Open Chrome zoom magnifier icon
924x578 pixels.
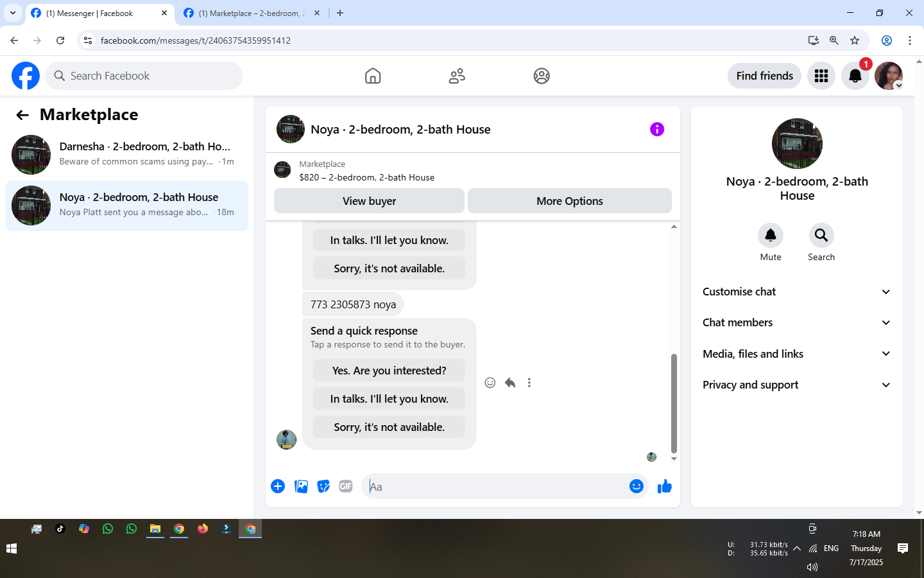[x=834, y=40]
